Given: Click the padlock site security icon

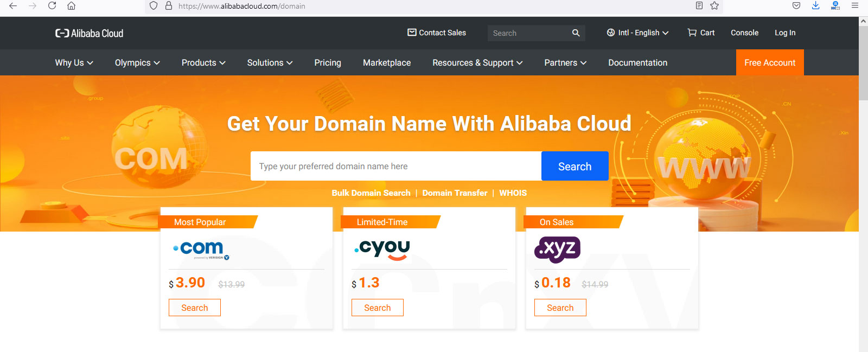Looking at the screenshot, I should pyautogui.click(x=169, y=6).
